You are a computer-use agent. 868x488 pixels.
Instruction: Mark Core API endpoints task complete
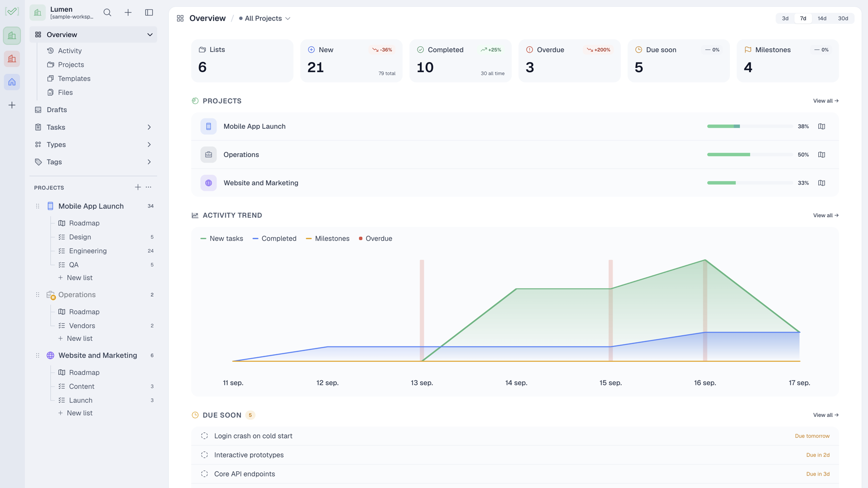pos(204,474)
